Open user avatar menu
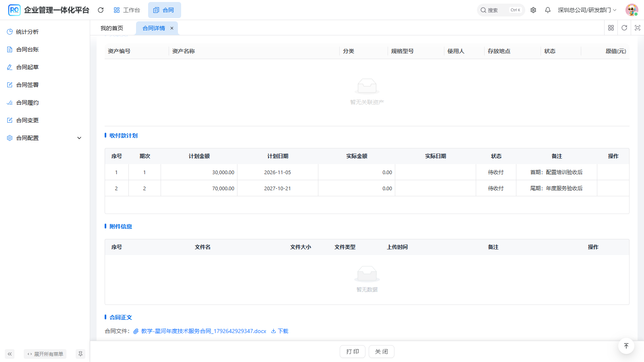The image size is (644, 362). [x=632, y=10]
